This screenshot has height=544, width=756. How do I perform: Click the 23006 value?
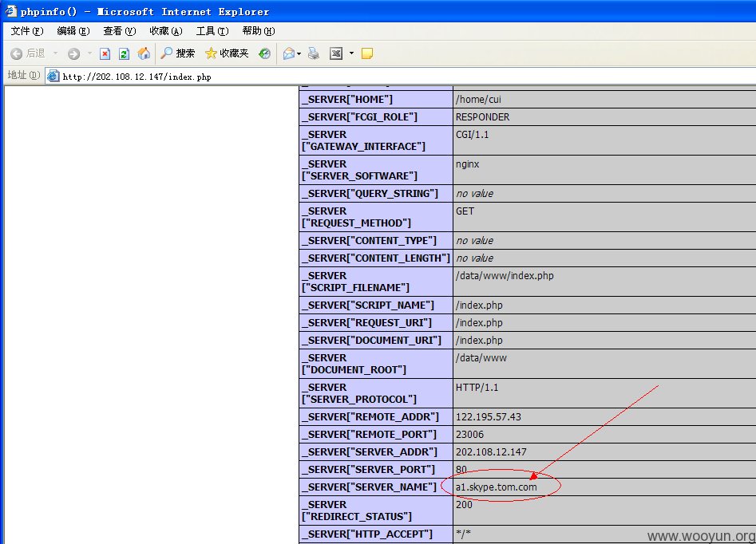pos(469,435)
